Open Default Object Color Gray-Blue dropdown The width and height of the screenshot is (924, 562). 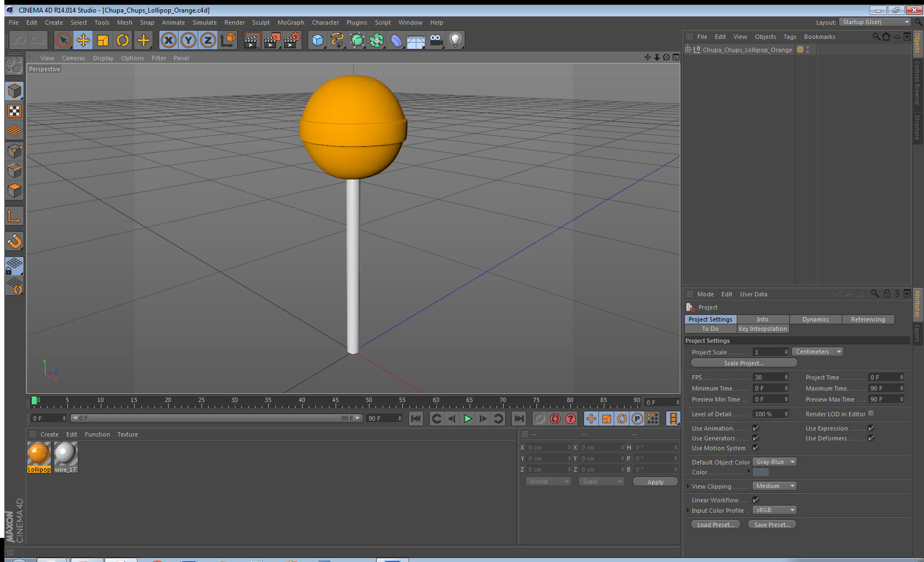pyautogui.click(x=775, y=462)
